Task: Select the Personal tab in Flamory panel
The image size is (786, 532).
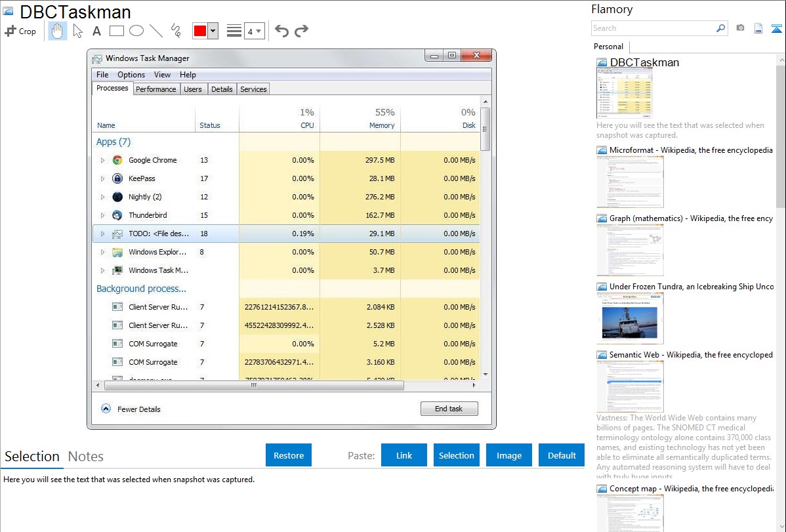Action: click(x=609, y=47)
